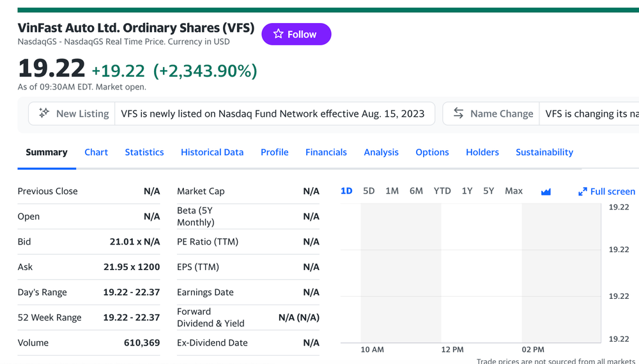Open the Sustainability tab

544,152
